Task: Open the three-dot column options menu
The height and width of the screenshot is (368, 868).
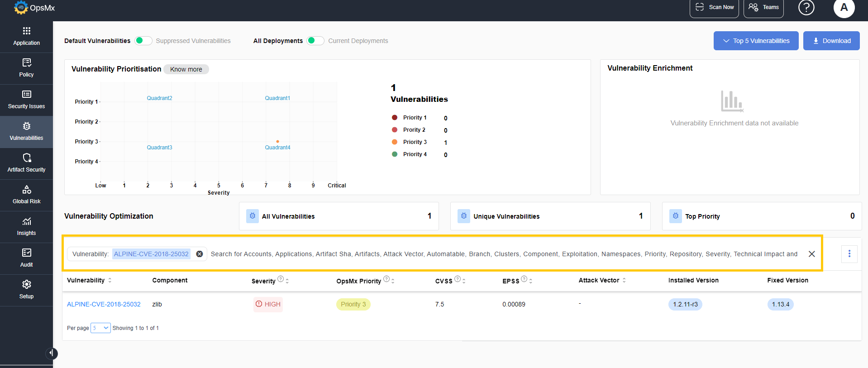Action: point(849,254)
